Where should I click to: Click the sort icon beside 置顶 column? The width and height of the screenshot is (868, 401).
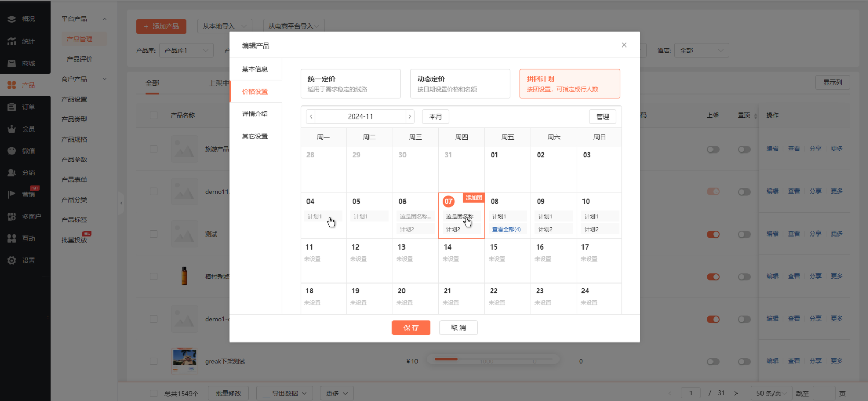coord(756,115)
